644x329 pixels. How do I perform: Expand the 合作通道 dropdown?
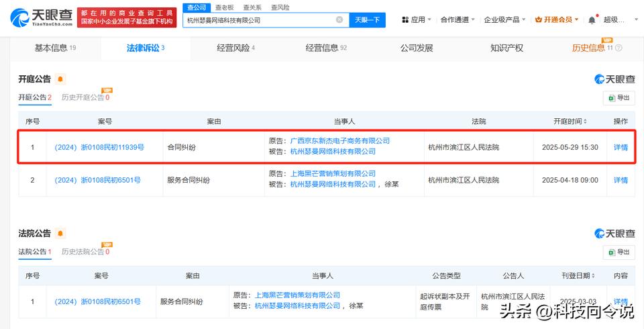[458, 19]
